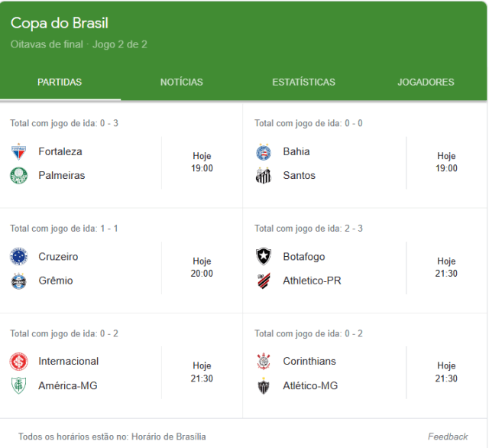Click the Fortaleza team crest
Image resolution: width=489 pixels, height=448 pixels.
(18, 151)
